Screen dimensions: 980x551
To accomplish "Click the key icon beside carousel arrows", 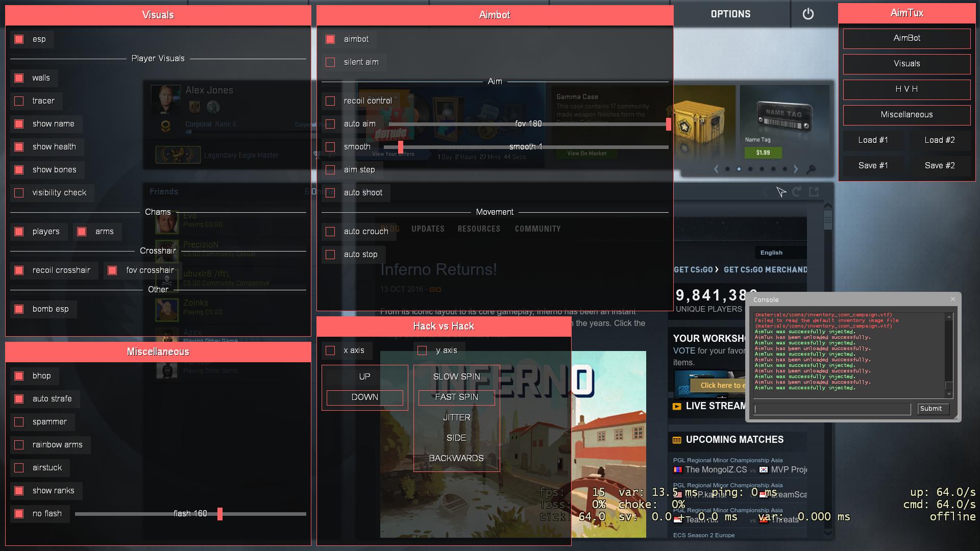I will 811,169.
